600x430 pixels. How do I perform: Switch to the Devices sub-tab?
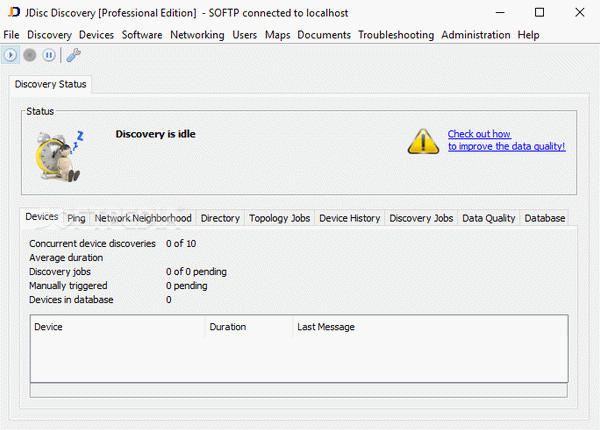coord(42,217)
